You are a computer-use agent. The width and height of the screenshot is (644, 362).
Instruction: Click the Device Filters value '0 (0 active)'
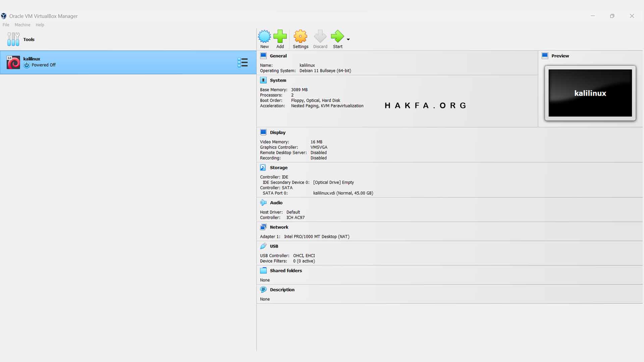[304, 261]
